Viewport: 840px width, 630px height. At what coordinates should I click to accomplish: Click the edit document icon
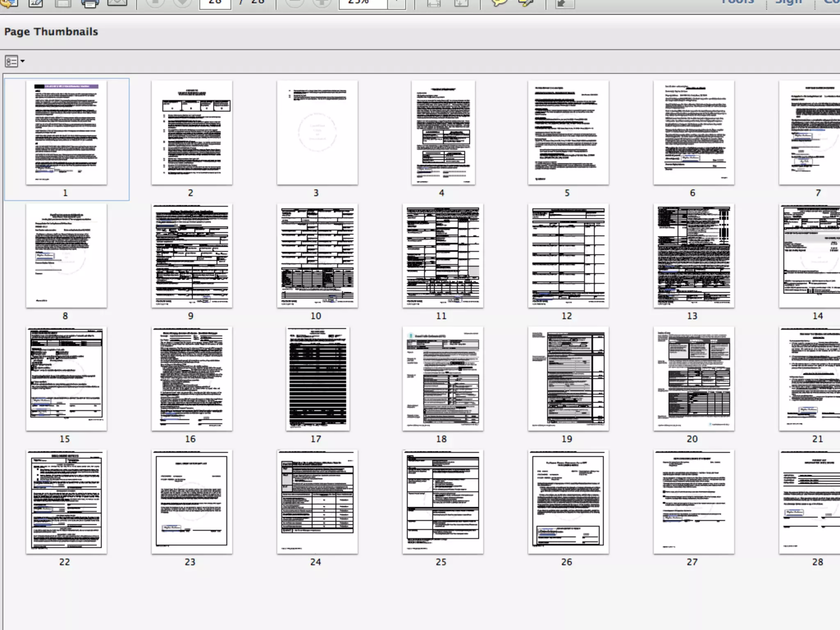tap(36, 3)
